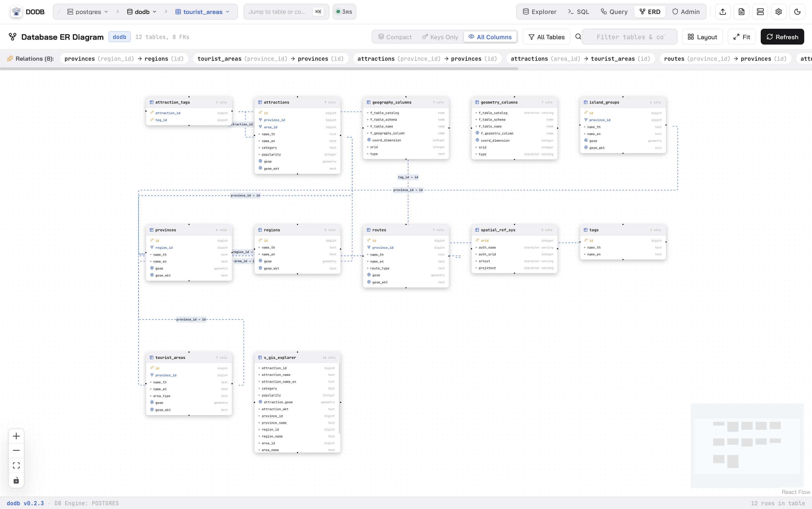
Task: Click the globe icon beside geom in the attractions node
Action: coord(260,161)
